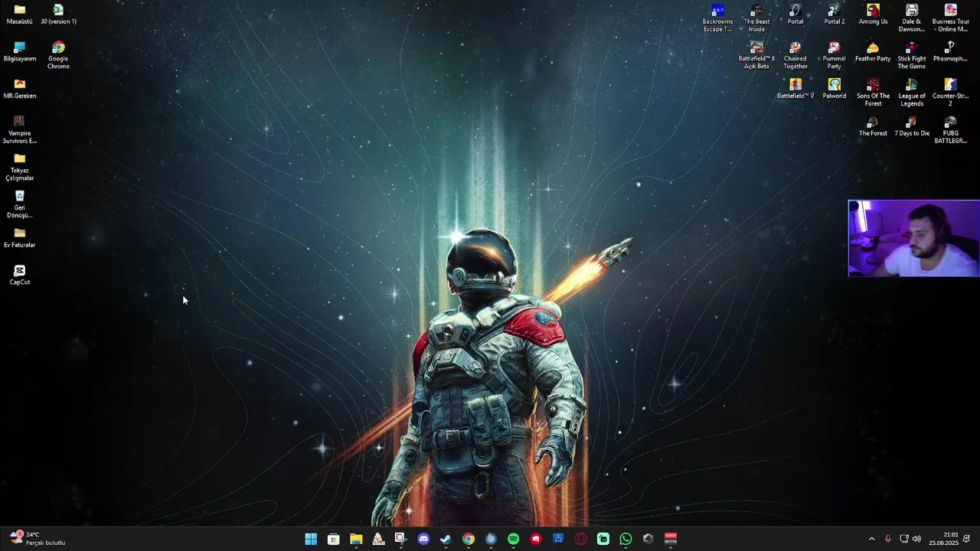Select the Portal game shortcut
The image size is (980, 551).
coord(795,15)
